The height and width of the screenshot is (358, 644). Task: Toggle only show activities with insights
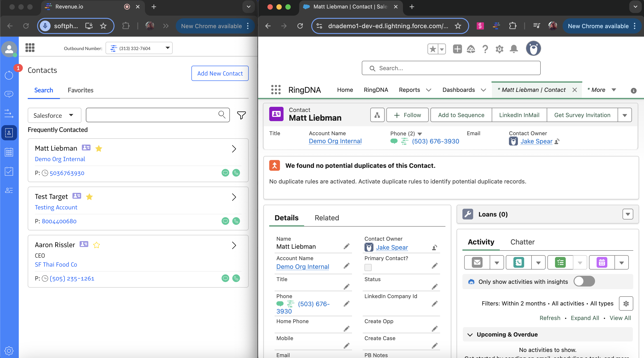[584, 281]
